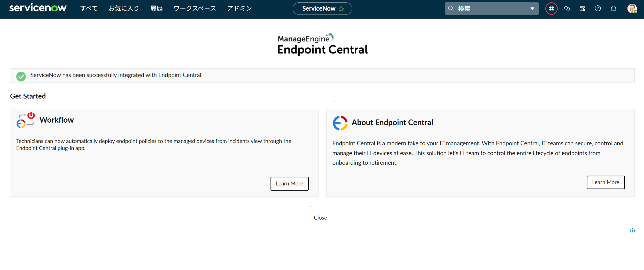Open the 履歴 menu
Image resolution: width=644 pixels, height=270 pixels.
157,9
